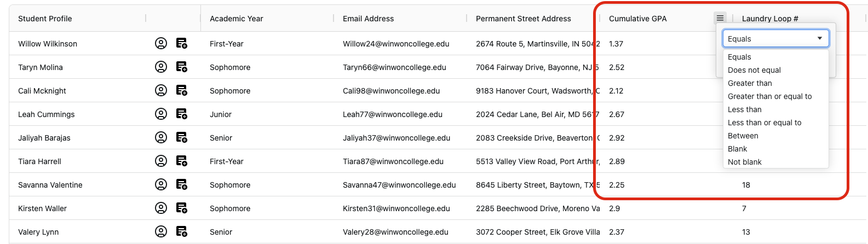This screenshot has width=868, height=244.
Task: Choose 'Between' filter option
Action: point(743,136)
